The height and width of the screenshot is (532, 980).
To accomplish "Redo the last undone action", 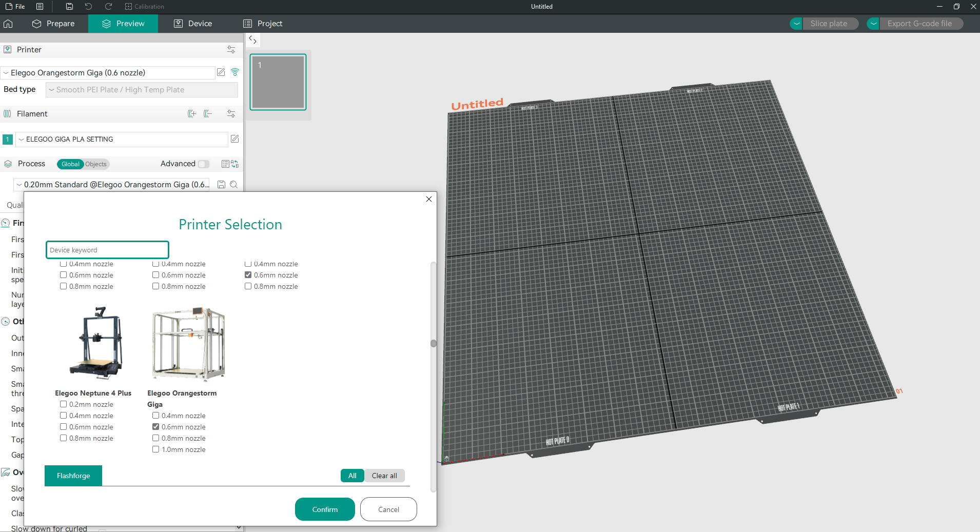I will pos(108,6).
